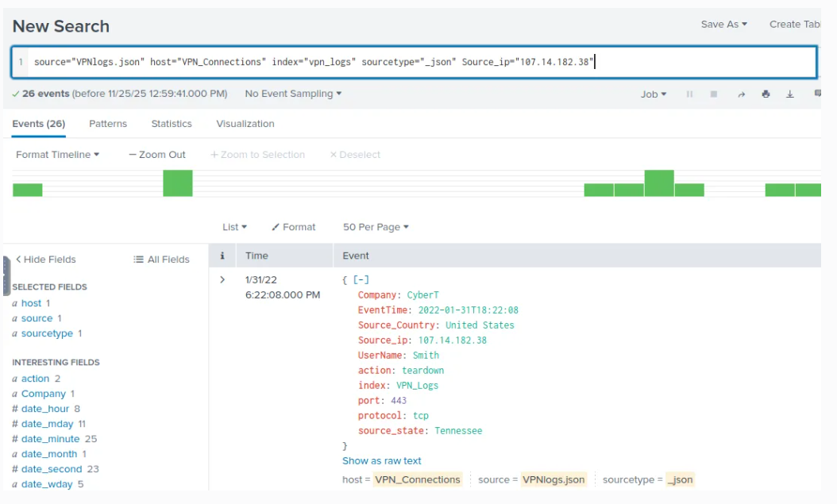This screenshot has width=837, height=504.
Task: Open the date_mday field
Action: click(48, 424)
